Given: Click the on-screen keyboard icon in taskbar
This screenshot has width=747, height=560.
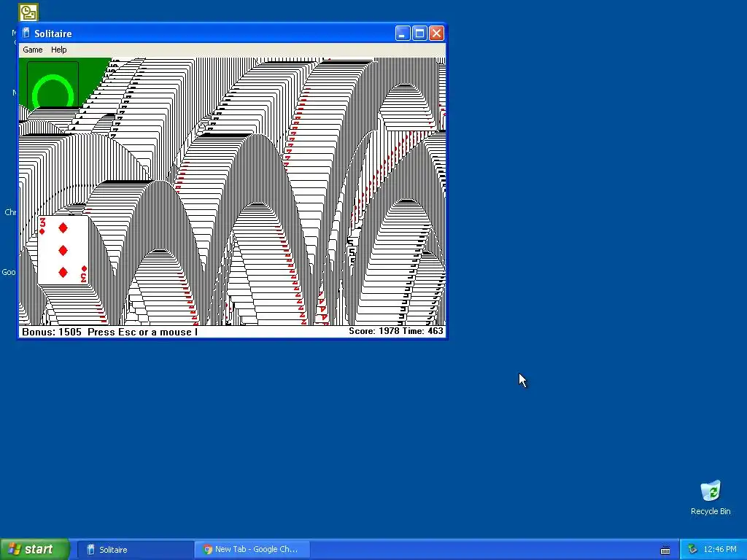Looking at the screenshot, I should click(x=665, y=551).
